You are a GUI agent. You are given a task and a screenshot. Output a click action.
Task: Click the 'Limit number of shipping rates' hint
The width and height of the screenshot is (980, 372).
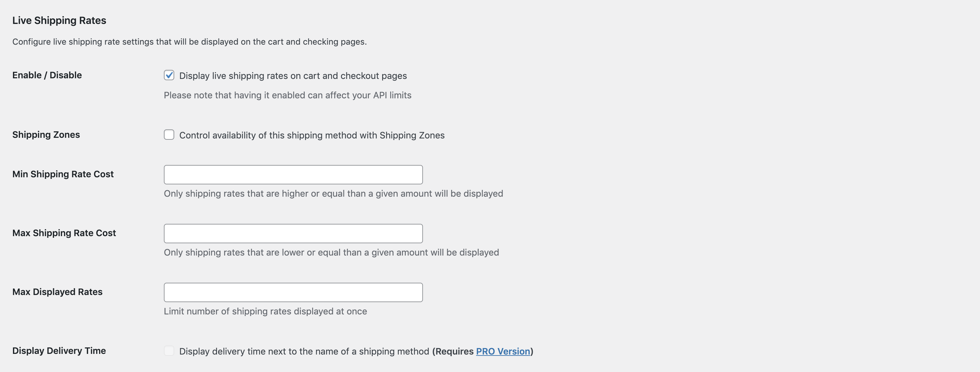click(265, 311)
